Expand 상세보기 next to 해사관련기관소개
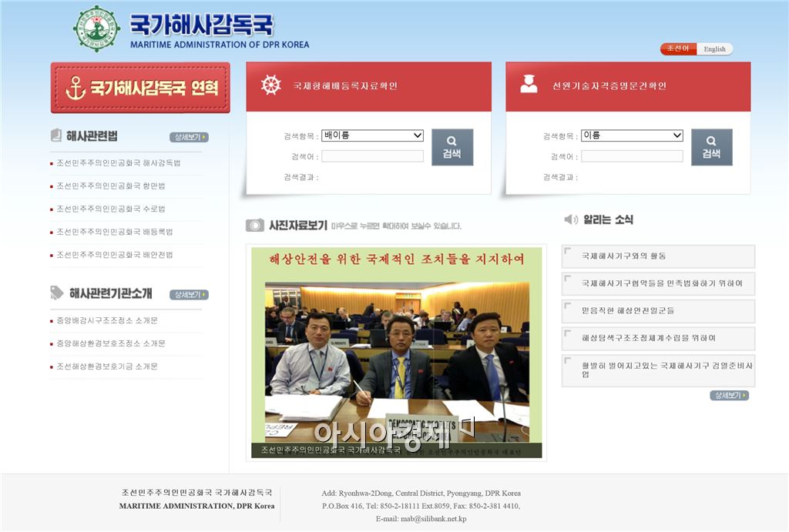 (x=189, y=295)
